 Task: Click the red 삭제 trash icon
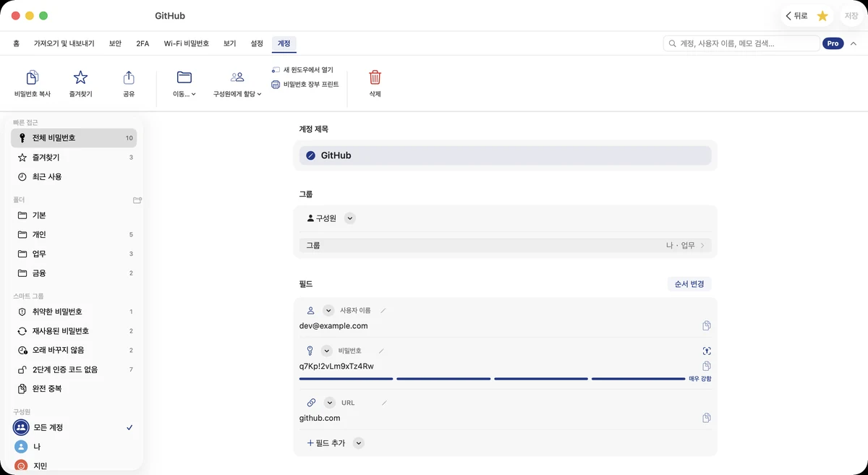tap(375, 77)
